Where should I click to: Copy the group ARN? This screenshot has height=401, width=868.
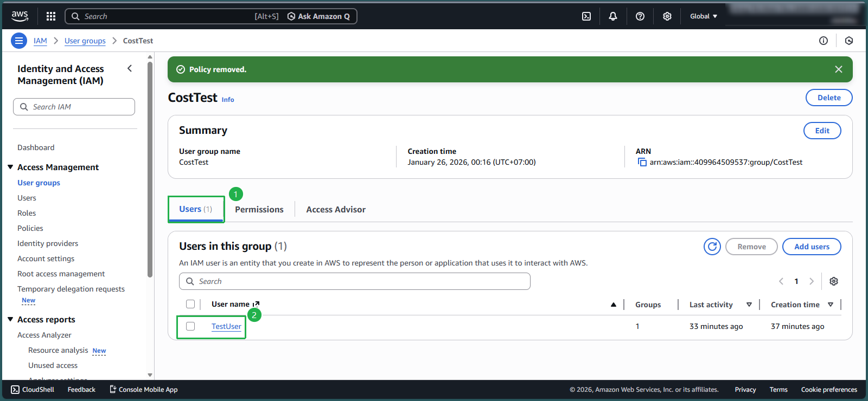(642, 162)
